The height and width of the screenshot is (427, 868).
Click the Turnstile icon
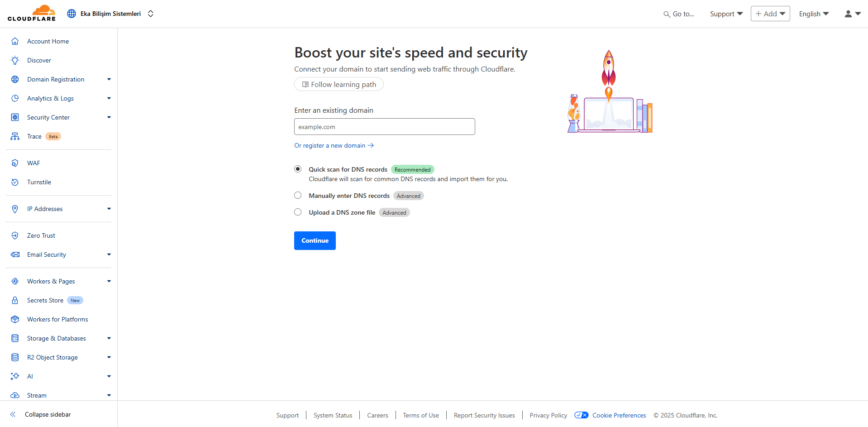[15, 182]
